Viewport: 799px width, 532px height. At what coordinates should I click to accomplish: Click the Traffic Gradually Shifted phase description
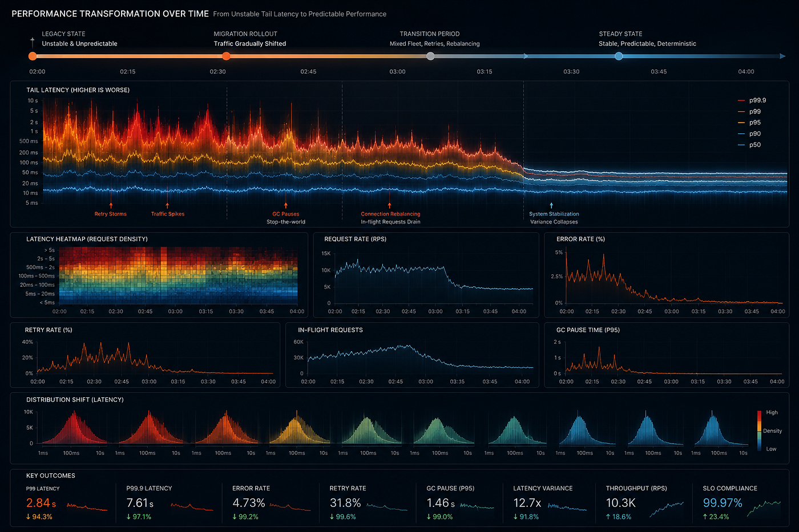click(x=250, y=43)
